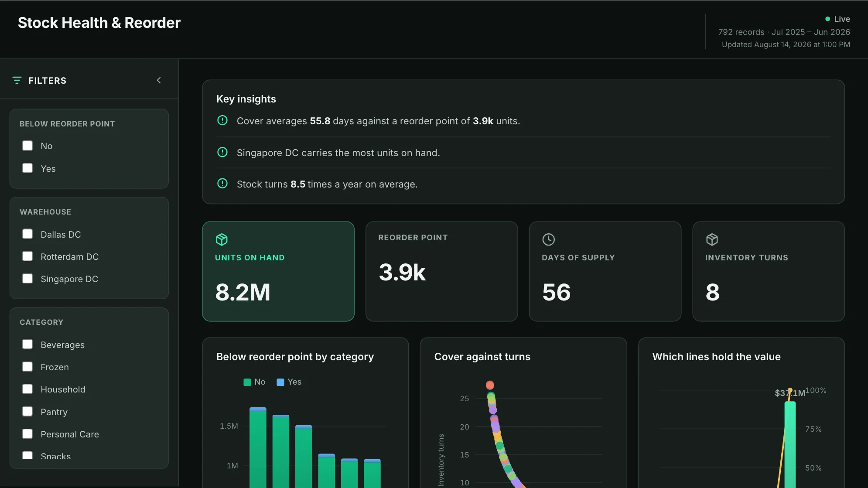The width and height of the screenshot is (868, 488).
Task: Click the info icon beside Singapore DC insight
Action: click(222, 152)
